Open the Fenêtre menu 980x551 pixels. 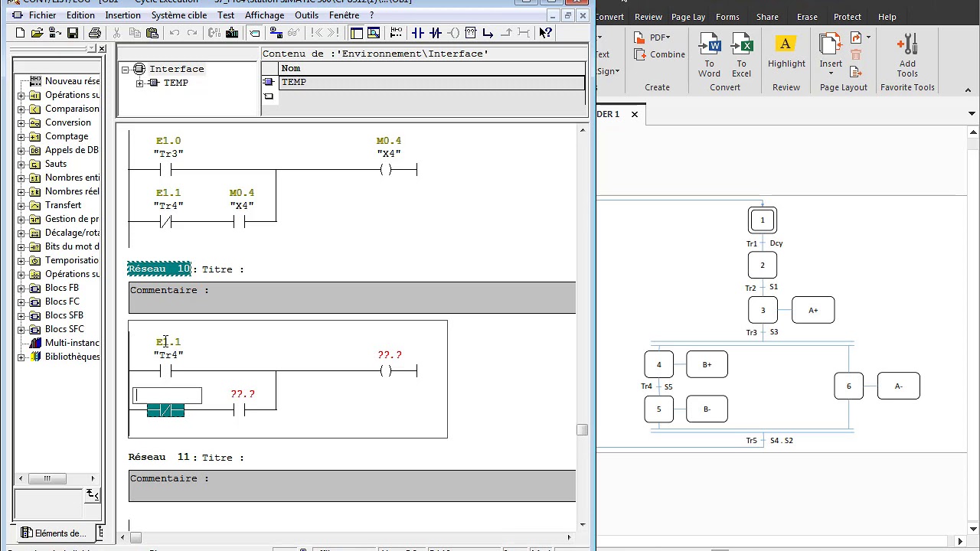(x=344, y=15)
